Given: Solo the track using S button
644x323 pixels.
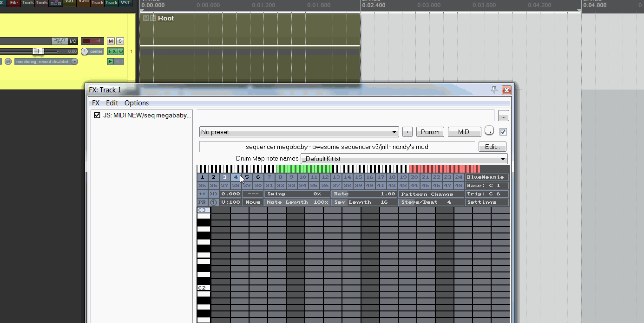Looking at the screenshot, I should pyautogui.click(x=120, y=41).
